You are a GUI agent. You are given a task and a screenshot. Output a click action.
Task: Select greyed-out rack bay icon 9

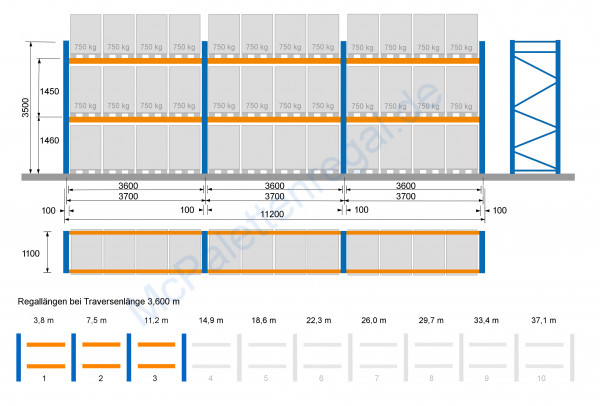pos(488,357)
